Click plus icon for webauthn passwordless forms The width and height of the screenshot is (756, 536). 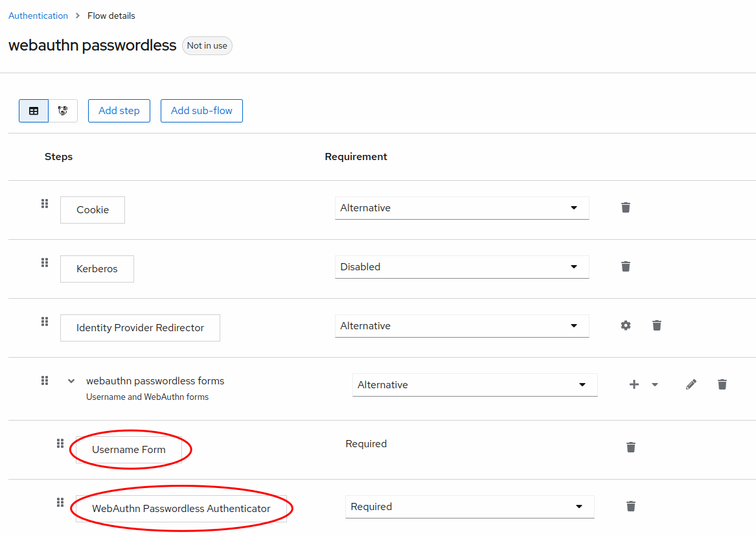pos(634,384)
